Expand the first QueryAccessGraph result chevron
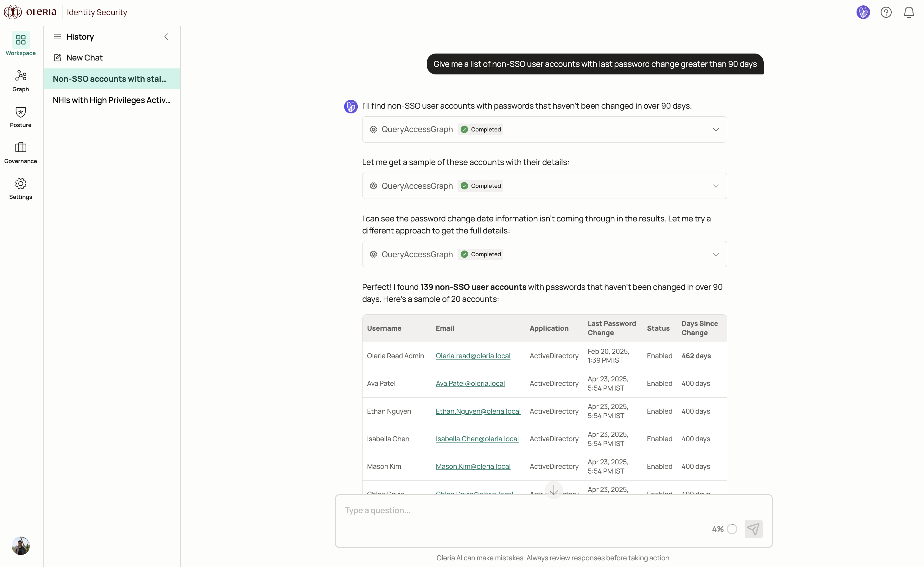Viewport: 924px width, 567px height. click(x=716, y=129)
